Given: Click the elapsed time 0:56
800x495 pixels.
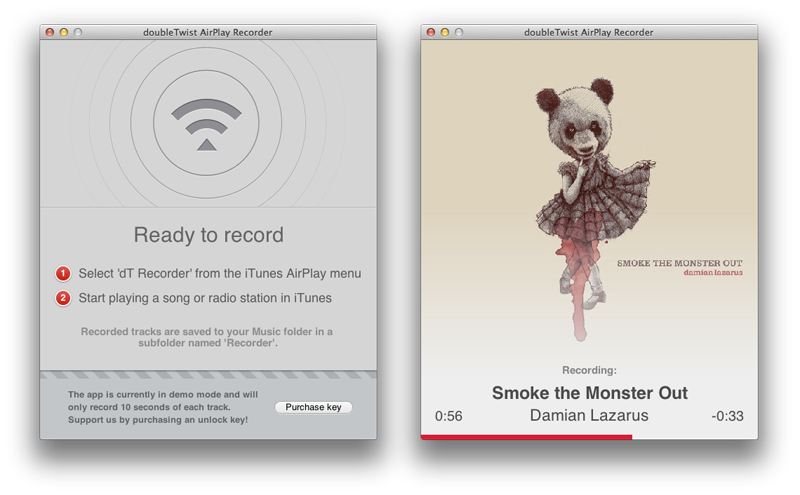Looking at the screenshot, I should click(x=448, y=416).
